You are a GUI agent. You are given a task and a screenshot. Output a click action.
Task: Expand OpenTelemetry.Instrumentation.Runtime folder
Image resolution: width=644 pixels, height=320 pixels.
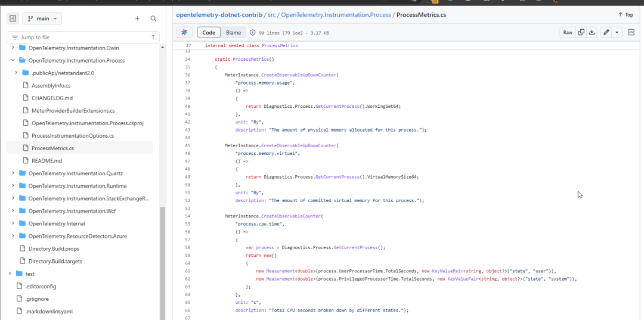13,186
